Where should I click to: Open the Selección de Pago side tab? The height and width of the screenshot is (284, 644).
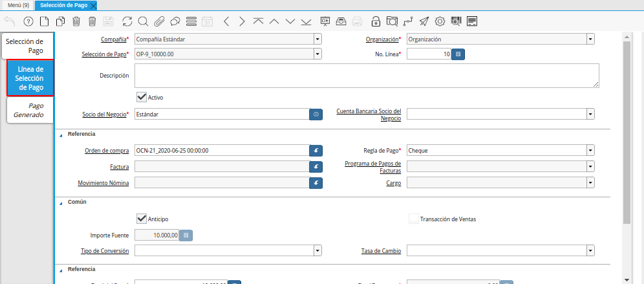point(28,46)
